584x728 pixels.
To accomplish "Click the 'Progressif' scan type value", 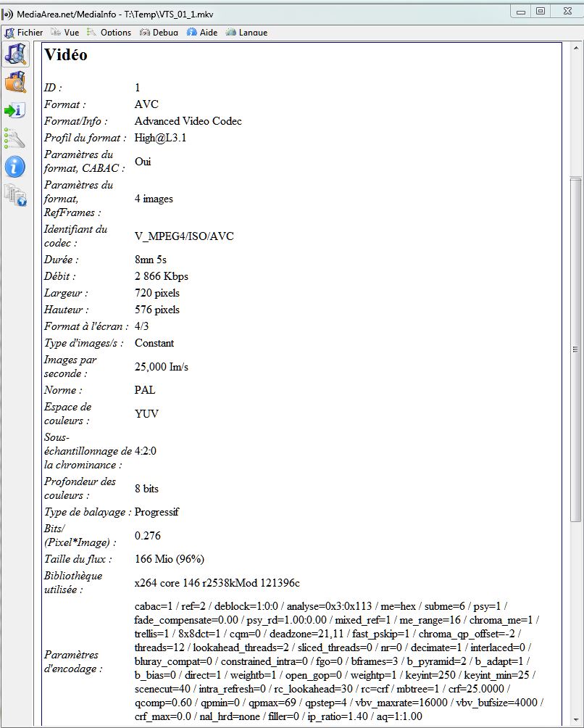I will (157, 512).
